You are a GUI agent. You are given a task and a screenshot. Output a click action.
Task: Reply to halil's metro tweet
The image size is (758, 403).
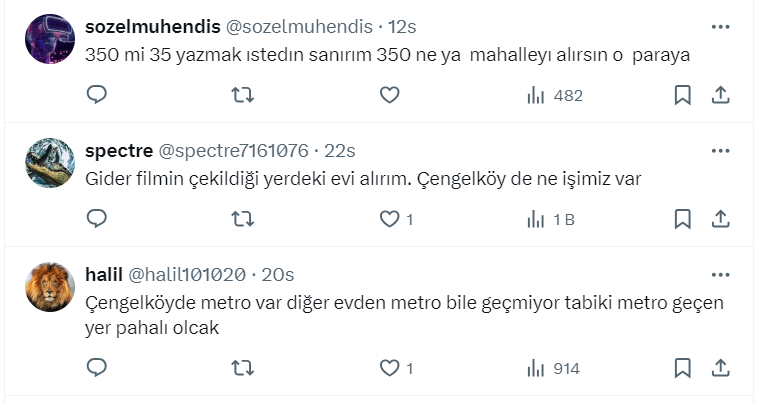pos(97,368)
